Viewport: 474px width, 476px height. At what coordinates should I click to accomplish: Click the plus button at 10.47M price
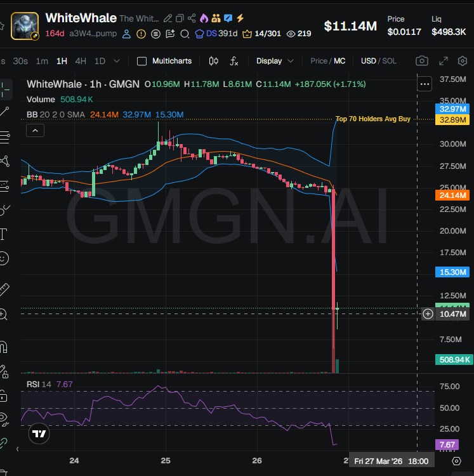point(428,314)
